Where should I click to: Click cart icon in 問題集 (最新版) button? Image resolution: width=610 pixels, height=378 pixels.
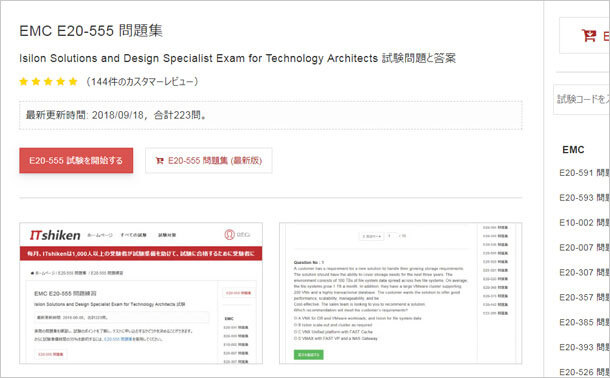(x=160, y=160)
